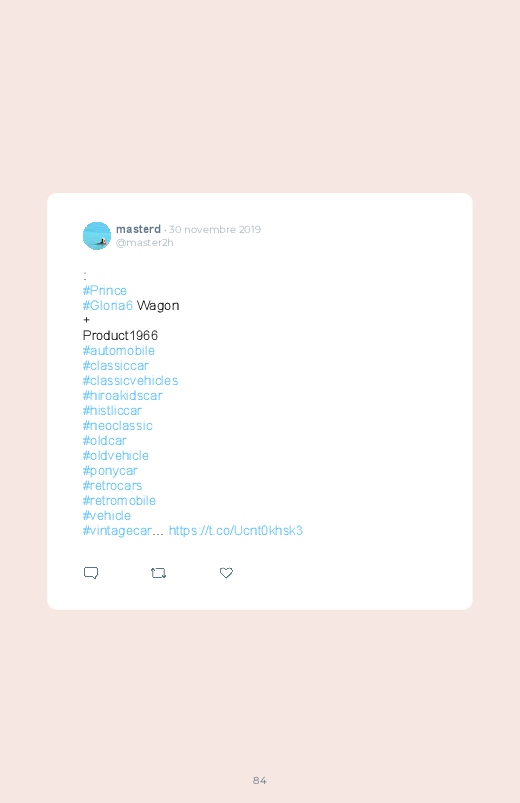
Task: Click the reply speech bubble icon
Action: [x=91, y=573]
